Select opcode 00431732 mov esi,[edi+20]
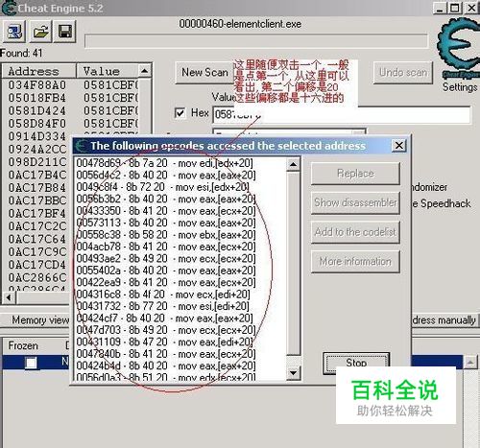Screen dimensions: 480x448 tap(163, 306)
